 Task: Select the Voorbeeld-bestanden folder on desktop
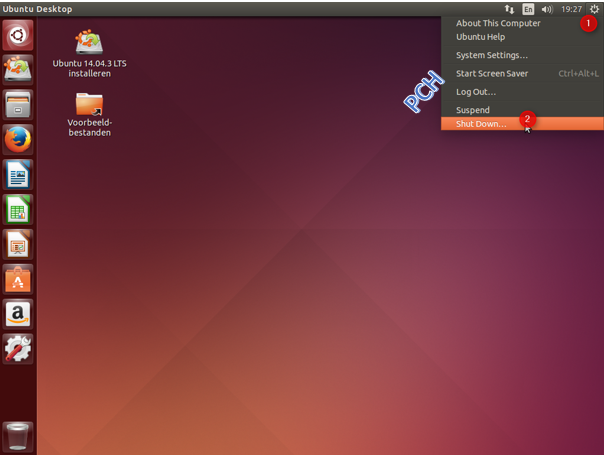89,114
